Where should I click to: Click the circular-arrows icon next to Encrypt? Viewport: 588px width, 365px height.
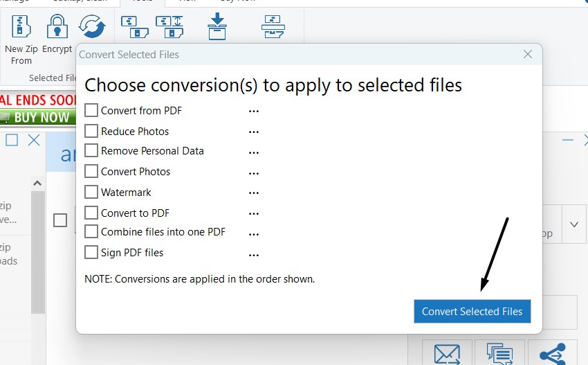click(x=91, y=27)
